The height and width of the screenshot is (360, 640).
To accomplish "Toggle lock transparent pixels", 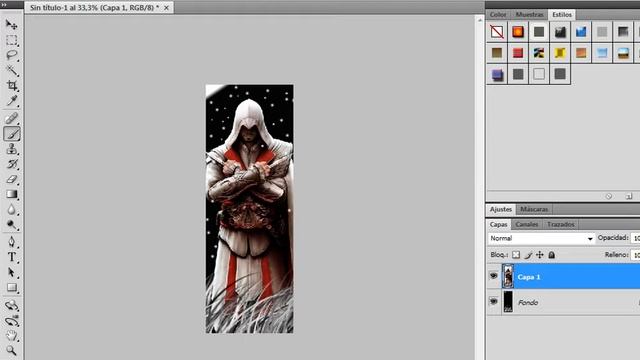I will [x=516, y=255].
